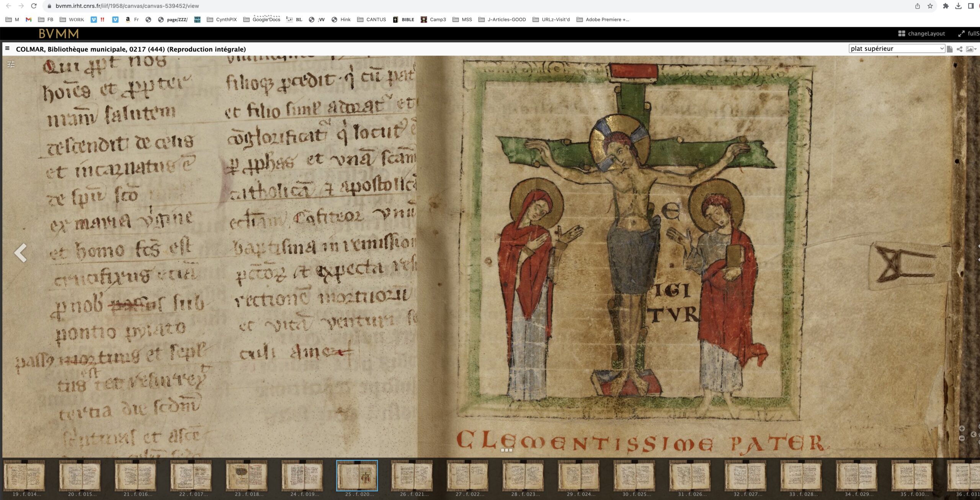Zoom in with the plus button
Image resolution: width=980 pixels, height=500 pixels.
pyautogui.click(x=962, y=428)
